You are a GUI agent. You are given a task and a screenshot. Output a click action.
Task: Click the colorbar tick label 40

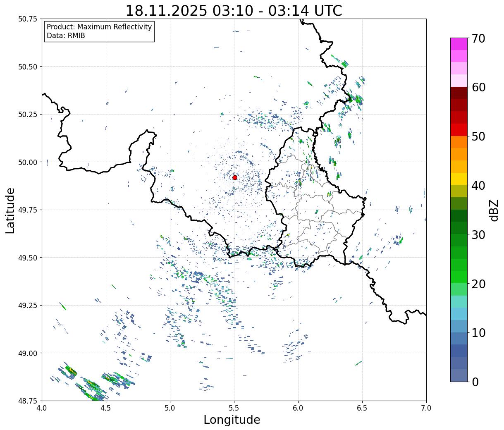point(478,185)
